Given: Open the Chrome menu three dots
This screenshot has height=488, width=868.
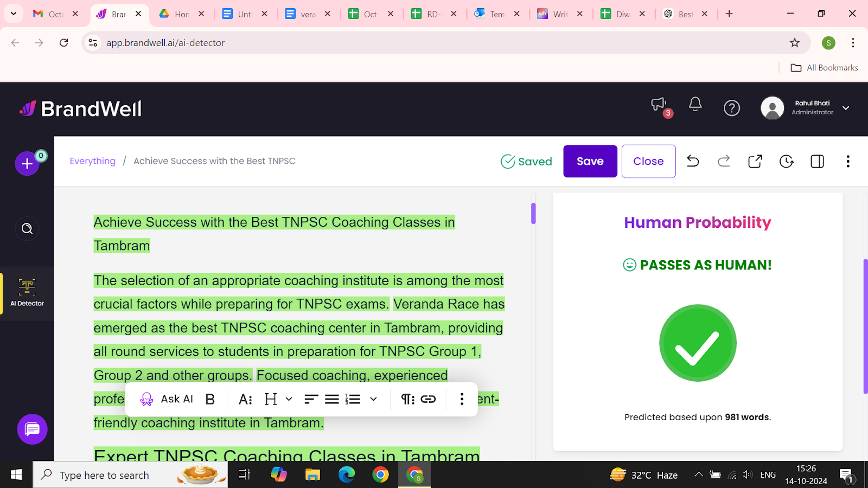Looking at the screenshot, I should pos(853,43).
